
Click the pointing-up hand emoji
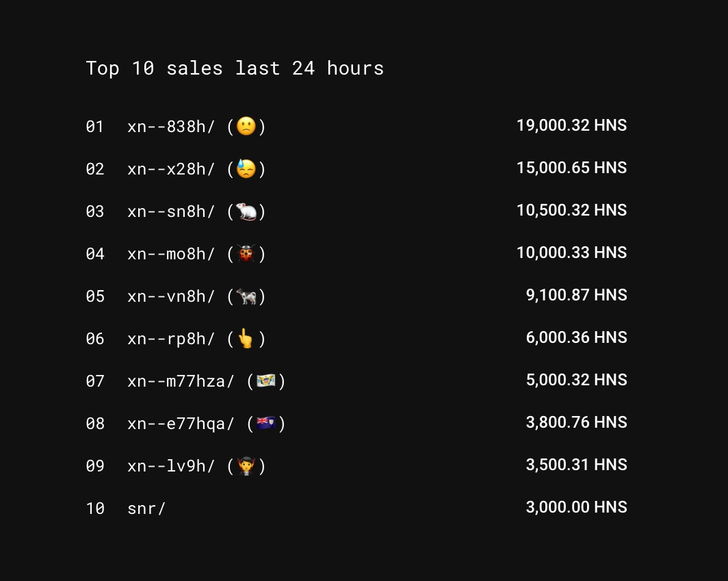tap(246, 339)
